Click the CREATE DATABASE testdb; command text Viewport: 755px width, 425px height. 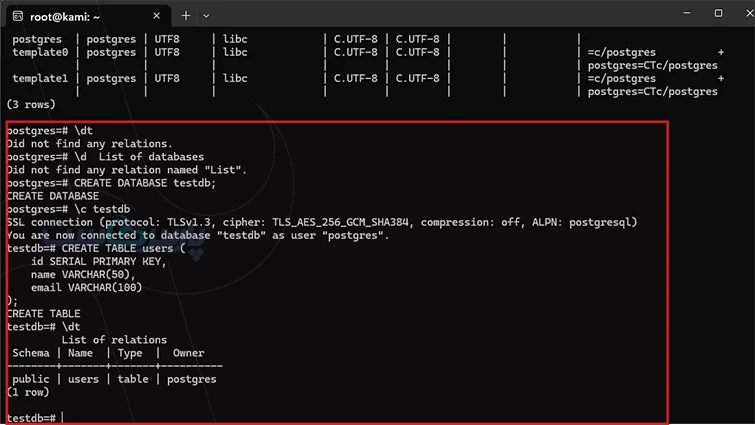[145, 183]
